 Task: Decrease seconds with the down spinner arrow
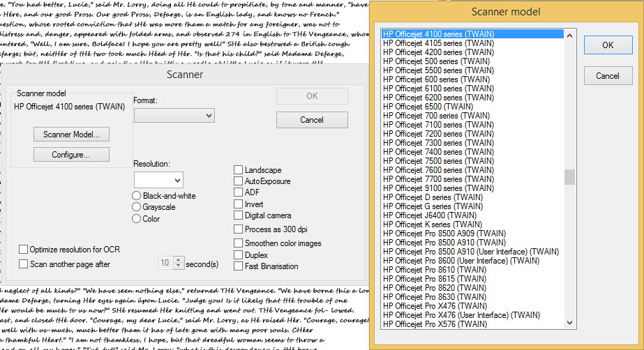tap(178, 266)
